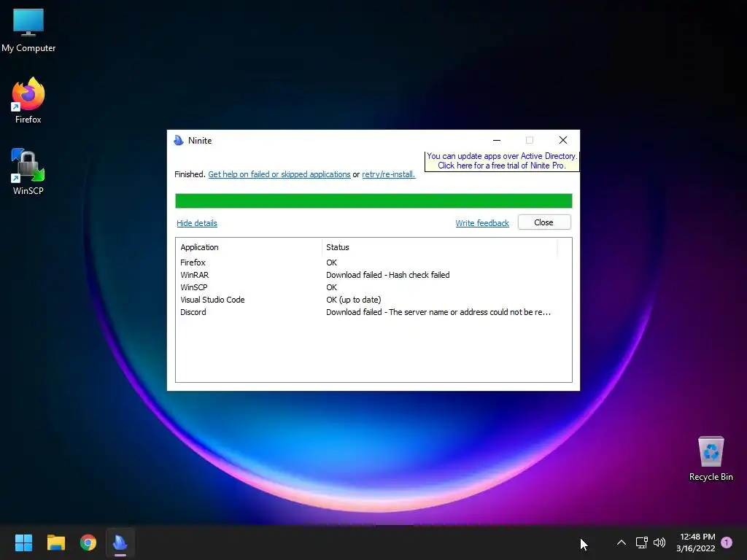Click the Status column header

(x=440, y=247)
